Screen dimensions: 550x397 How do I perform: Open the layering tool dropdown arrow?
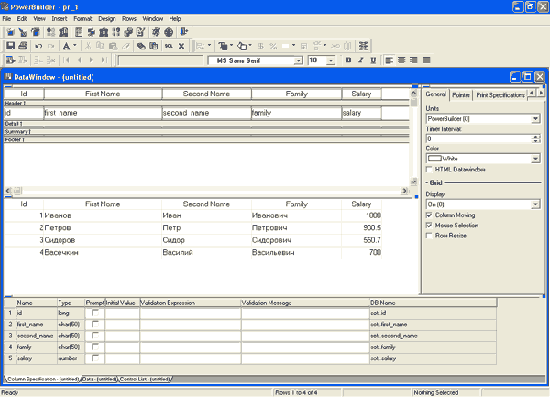point(232,46)
